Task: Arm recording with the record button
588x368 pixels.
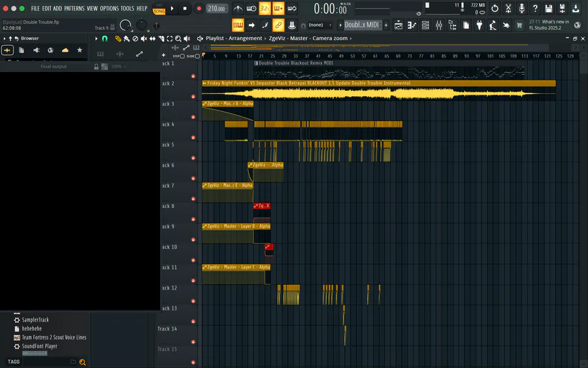Action: (199, 8)
